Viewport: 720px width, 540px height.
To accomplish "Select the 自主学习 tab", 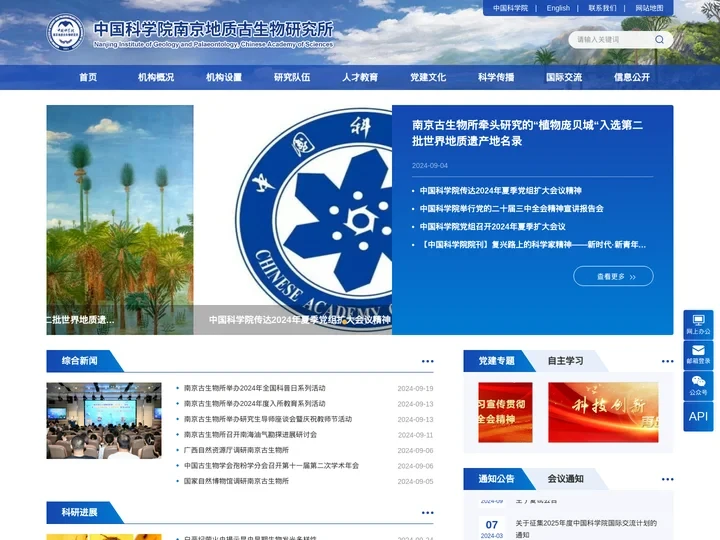I will pos(565,361).
